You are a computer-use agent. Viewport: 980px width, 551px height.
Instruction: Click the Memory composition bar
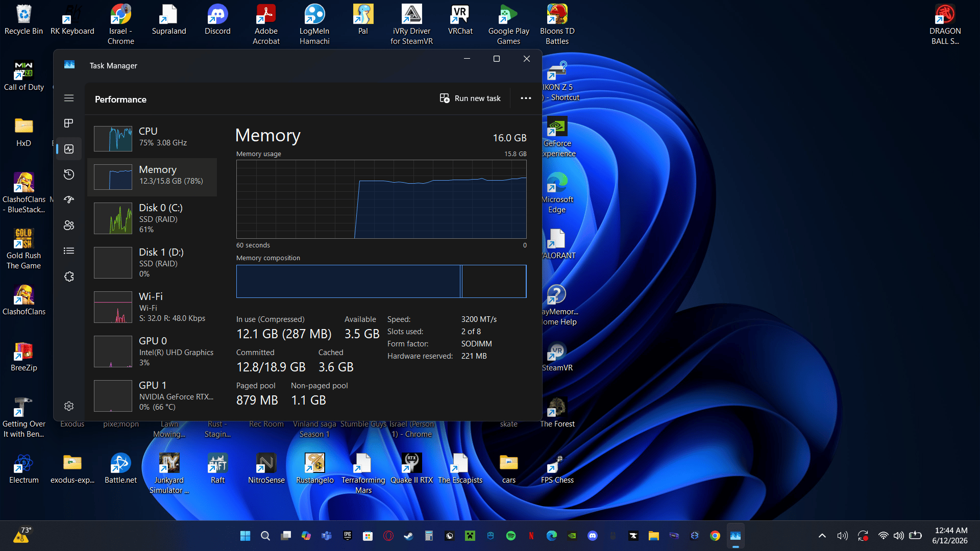tap(381, 281)
